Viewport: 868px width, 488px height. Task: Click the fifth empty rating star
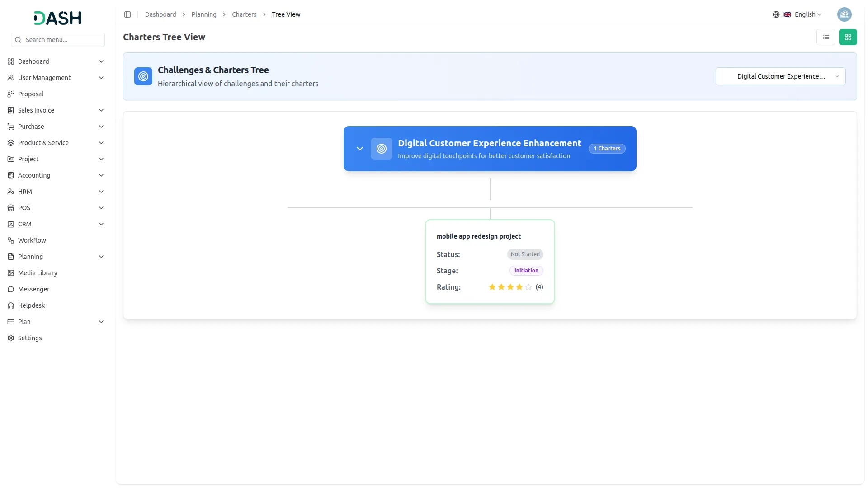(x=528, y=287)
